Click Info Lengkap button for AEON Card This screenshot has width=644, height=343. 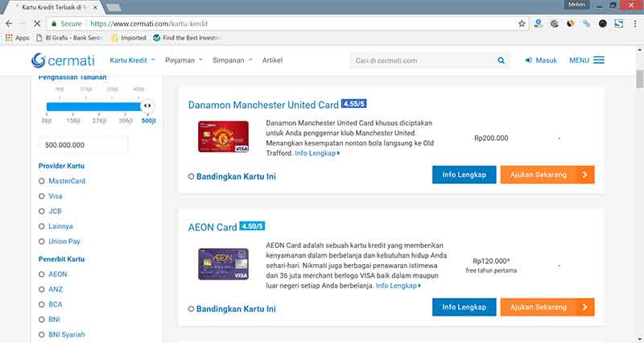point(464,307)
